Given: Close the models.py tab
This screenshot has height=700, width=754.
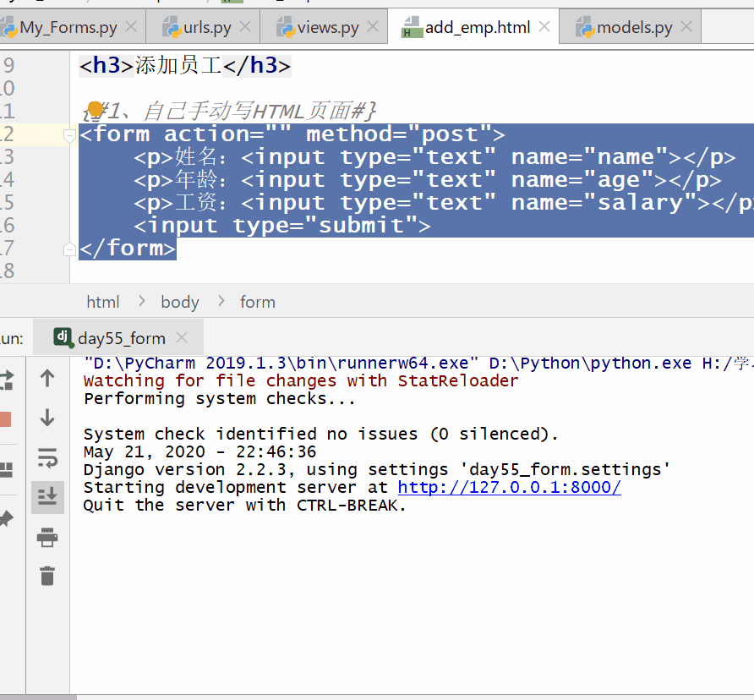Looking at the screenshot, I should coord(686,26).
